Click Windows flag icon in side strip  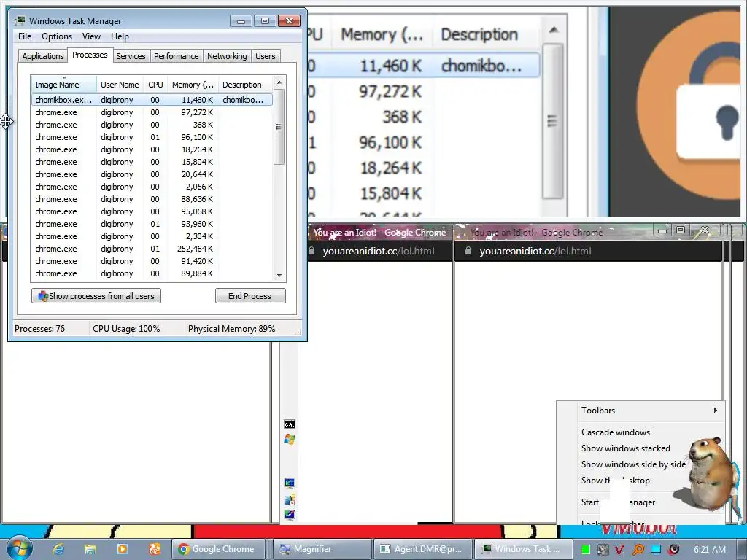click(x=289, y=439)
